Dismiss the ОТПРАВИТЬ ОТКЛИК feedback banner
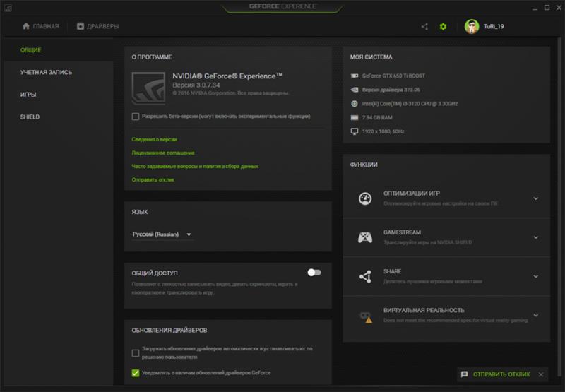 coord(541,374)
